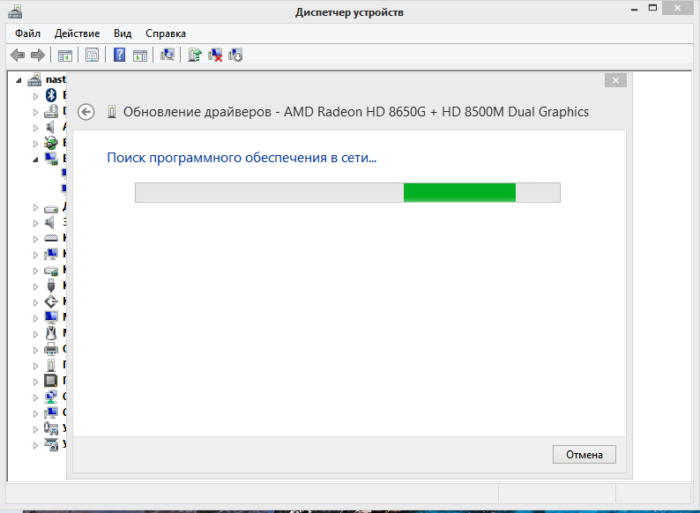
Task: Click the green driver search progress bar
Action: click(347, 192)
